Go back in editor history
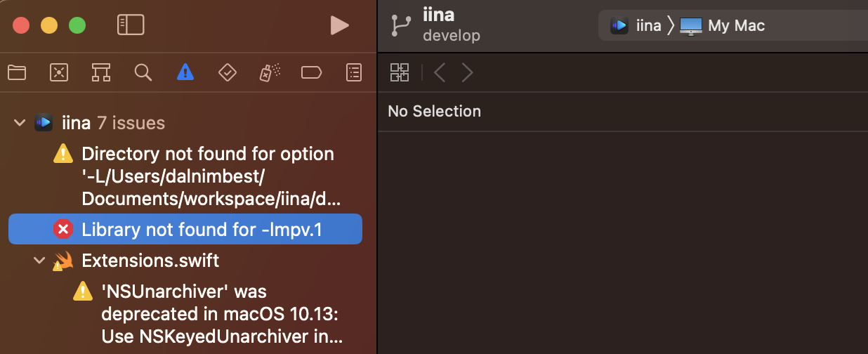This screenshot has width=868, height=354. click(440, 72)
